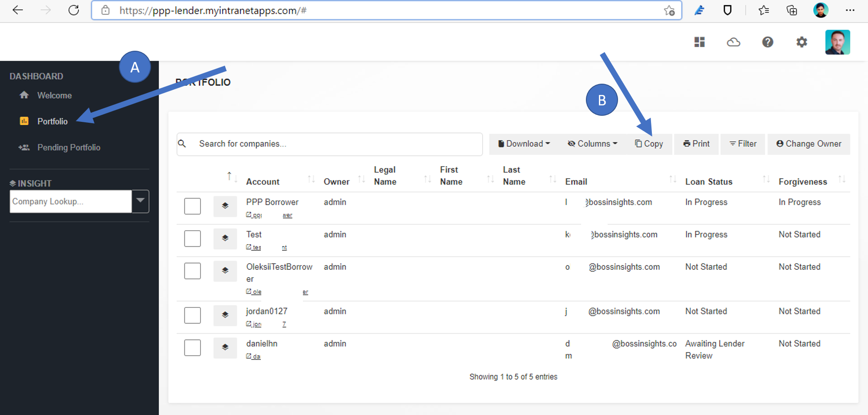
Task: Click Change Owner button
Action: [x=809, y=144]
